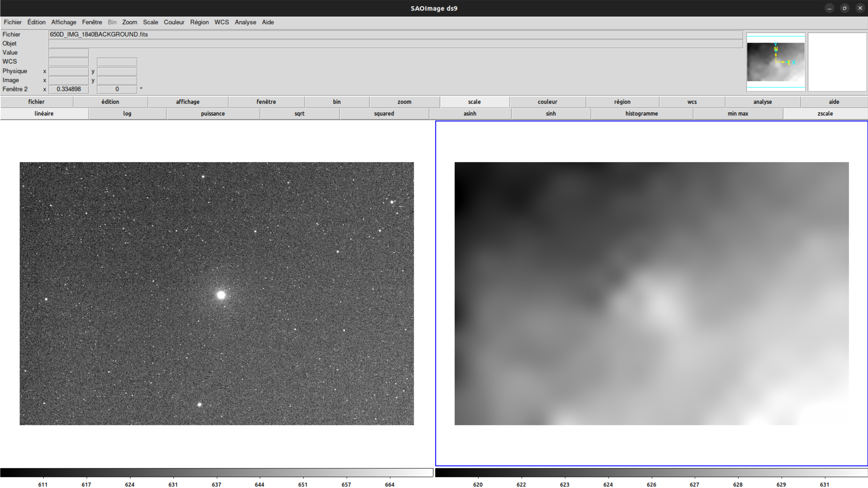
Task: Click the magnifier panel
Action: (837, 62)
